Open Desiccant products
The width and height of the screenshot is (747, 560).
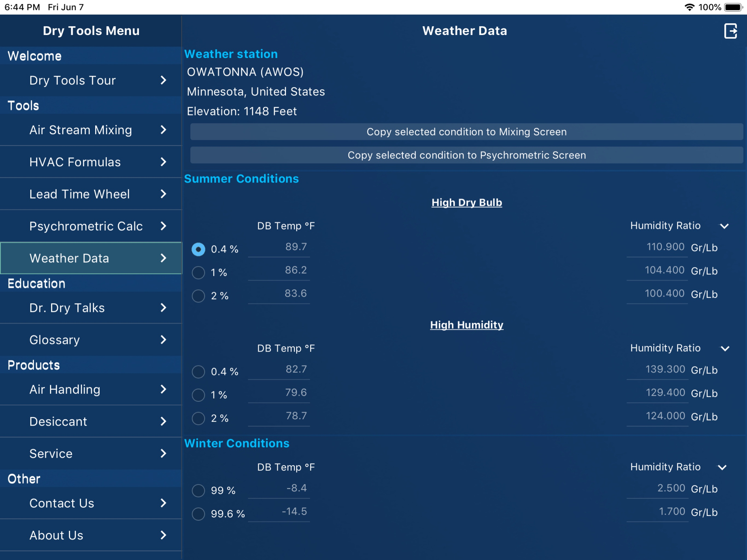tap(91, 422)
